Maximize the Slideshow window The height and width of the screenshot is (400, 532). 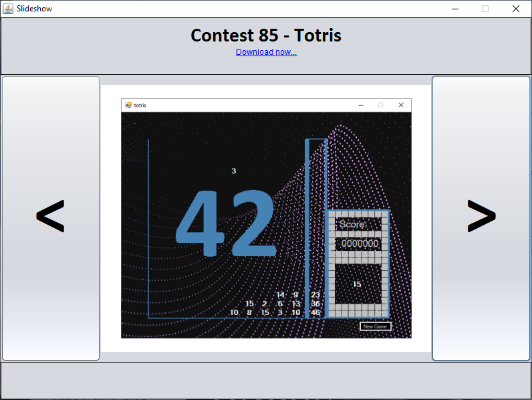485,9
